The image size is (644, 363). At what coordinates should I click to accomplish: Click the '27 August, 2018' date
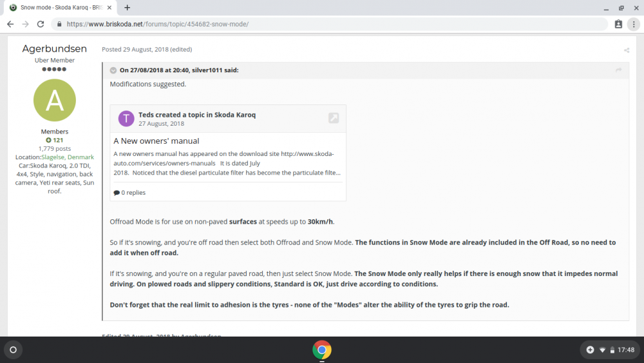pos(162,123)
